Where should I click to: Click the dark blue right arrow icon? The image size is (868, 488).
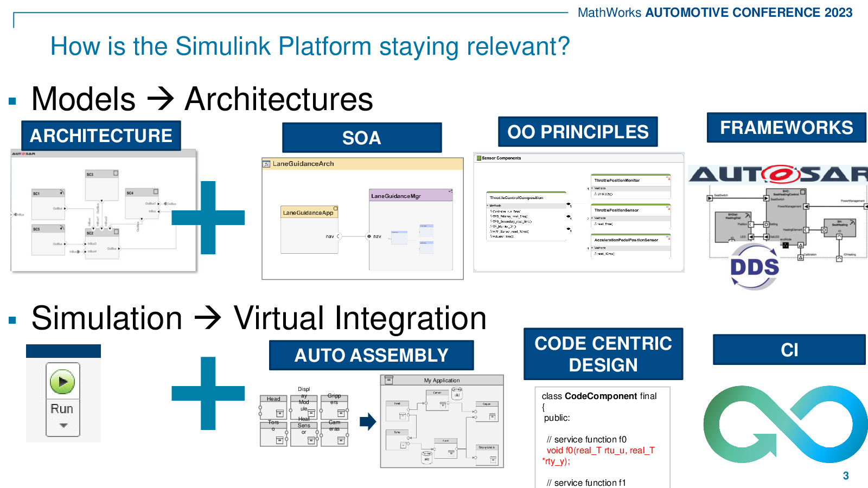[368, 421]
